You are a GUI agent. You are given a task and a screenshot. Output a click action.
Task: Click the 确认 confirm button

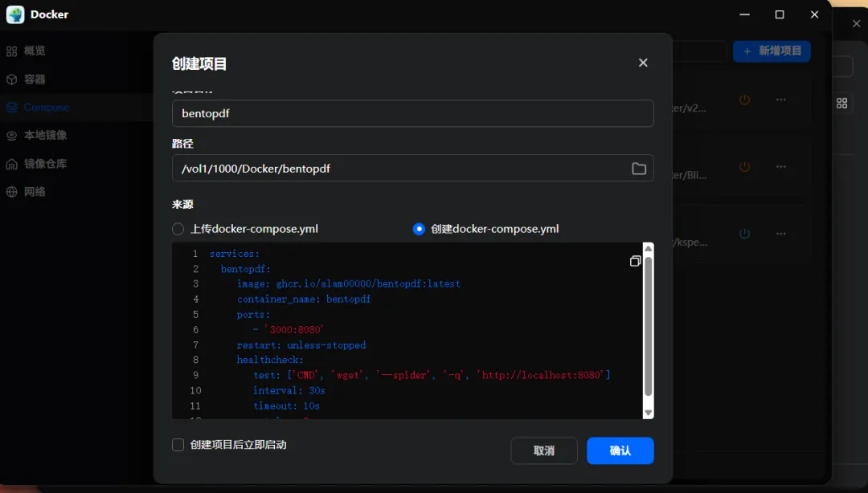pos(620,451)
